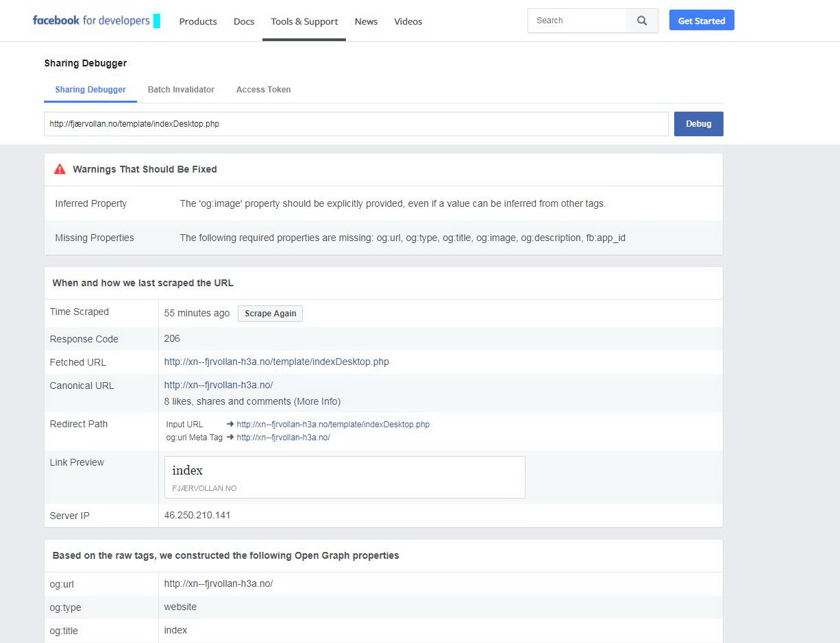The height and width of the screenshot is (643, 840).
Task: Open the og:url Meta Tag redirect link
Action: pyautogui.click(x=283, y=438)
